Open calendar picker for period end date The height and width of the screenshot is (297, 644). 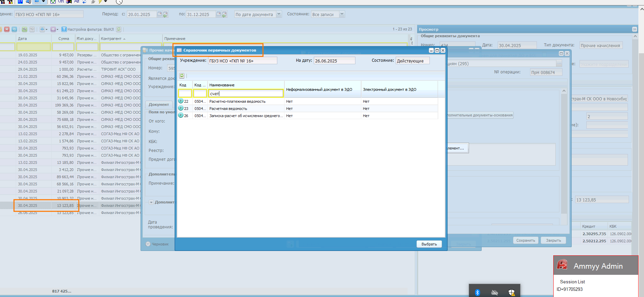pyautogui.click(x=218, y=14)
